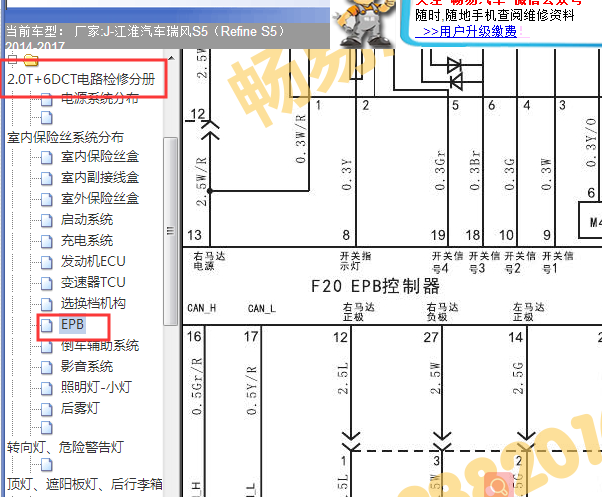Collapse the root folder tree expander

[x=12, y=59]
